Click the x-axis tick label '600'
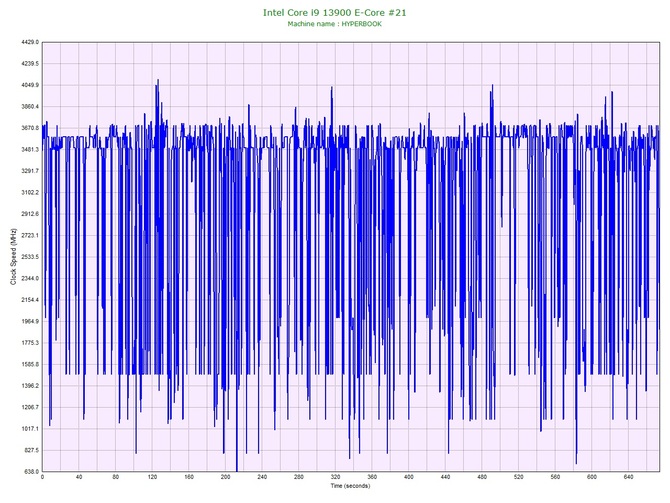Image resolution: width=670 pixels, height=503 pixels. 592,477
